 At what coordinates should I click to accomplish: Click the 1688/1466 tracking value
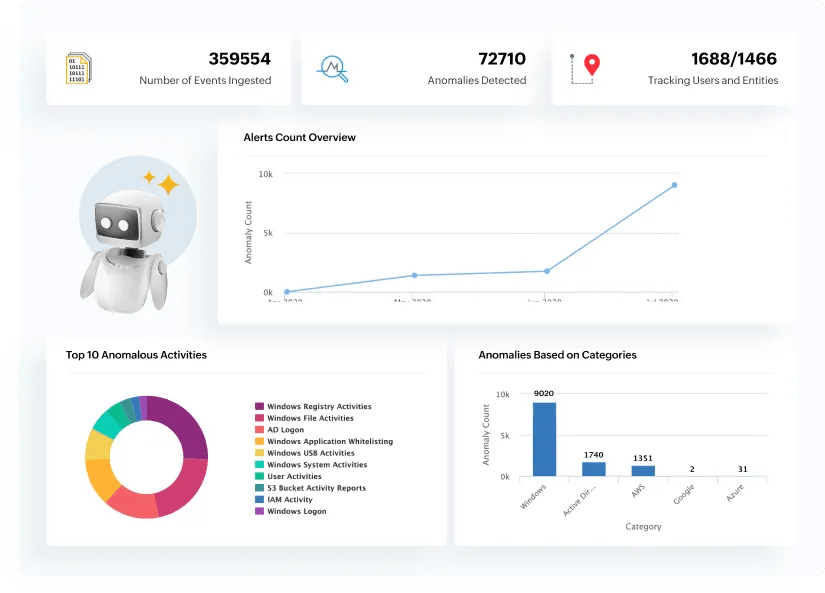coord(734,58)
